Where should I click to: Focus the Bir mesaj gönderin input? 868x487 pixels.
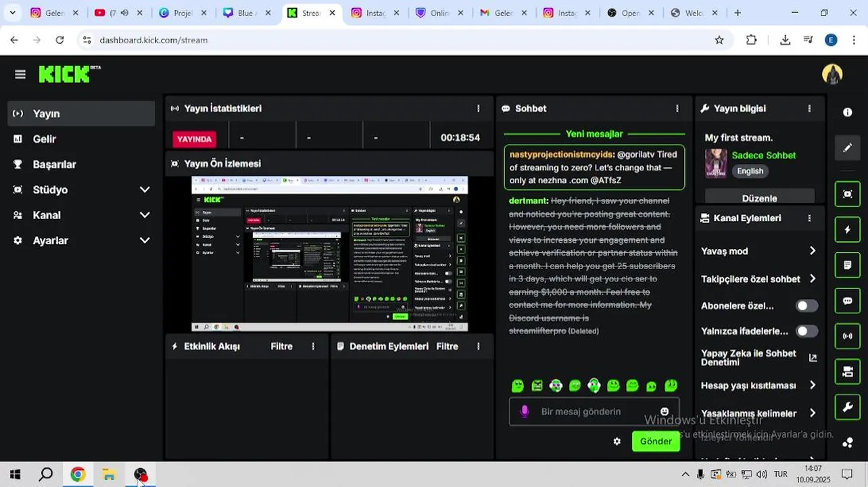pyautogui.click(x=594, y=411)
